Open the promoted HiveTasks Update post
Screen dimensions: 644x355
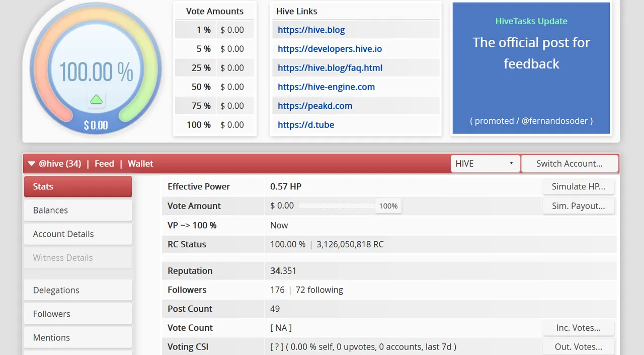point(531,68)
